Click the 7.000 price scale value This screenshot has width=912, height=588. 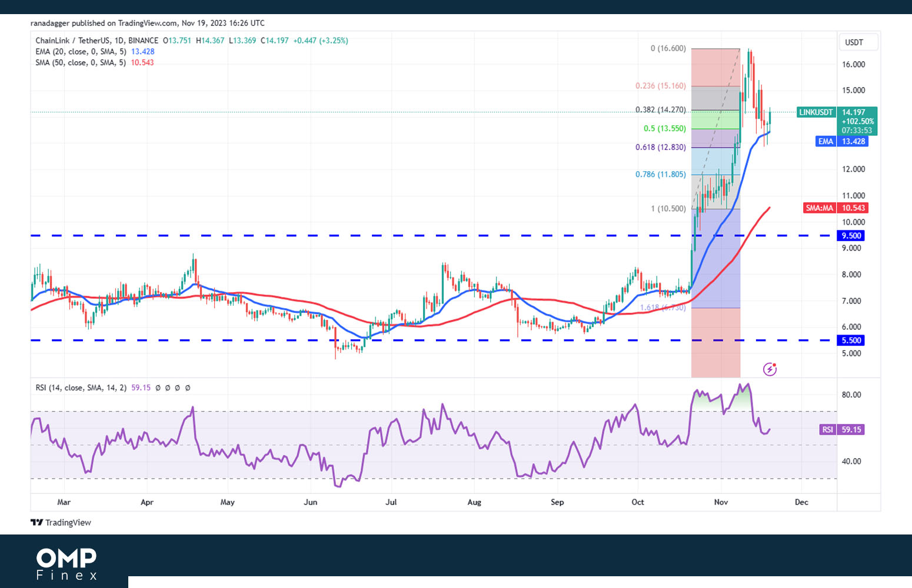[851, 301]
